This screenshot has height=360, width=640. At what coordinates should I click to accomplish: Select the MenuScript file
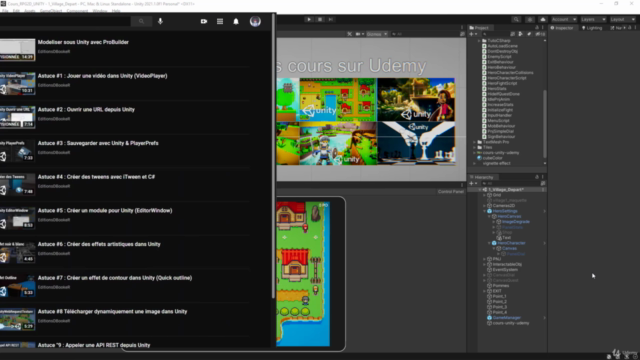pyautogui.click(x=498, y=121)
